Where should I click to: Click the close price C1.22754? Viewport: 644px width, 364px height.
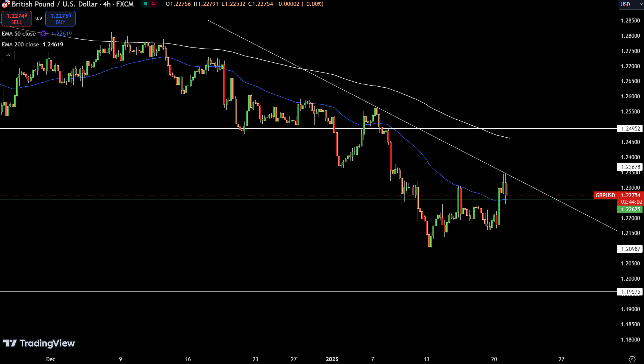[261, 4]
